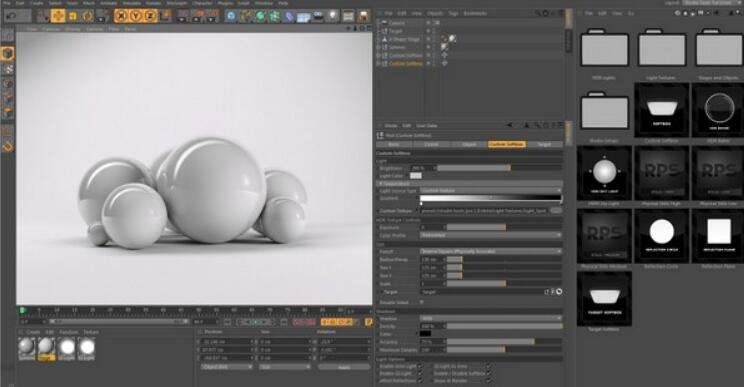
Task: Toggle the Enable GI Light checkbox
Action: pyautogui.click(x=420, y=373)
